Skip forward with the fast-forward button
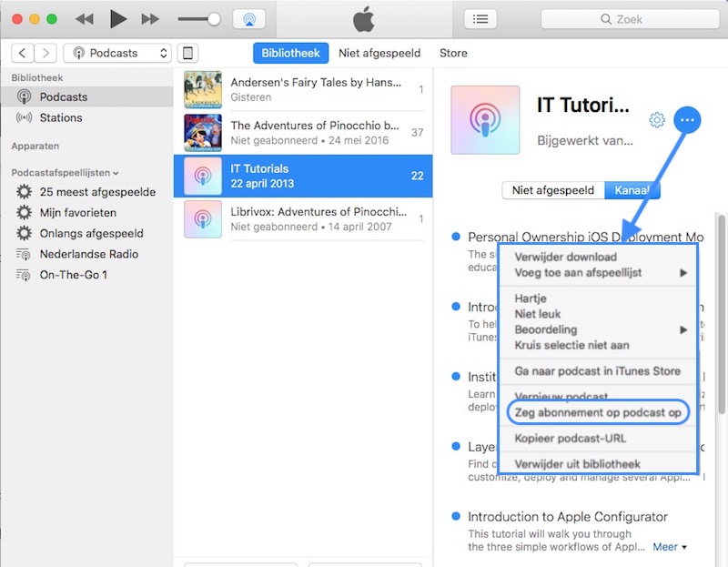Viewport: 728px width, 567px height. [x=150, y=19]
